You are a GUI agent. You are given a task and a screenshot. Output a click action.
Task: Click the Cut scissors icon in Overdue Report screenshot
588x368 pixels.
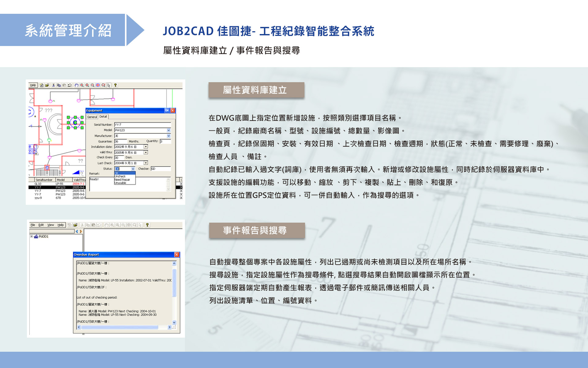click(x=82, y=225)
